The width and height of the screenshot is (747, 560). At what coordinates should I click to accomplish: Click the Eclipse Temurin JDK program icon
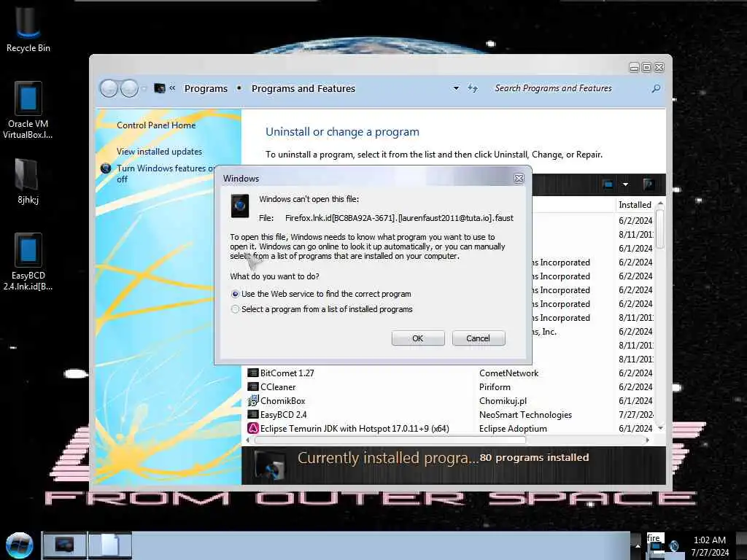[253, 428]
